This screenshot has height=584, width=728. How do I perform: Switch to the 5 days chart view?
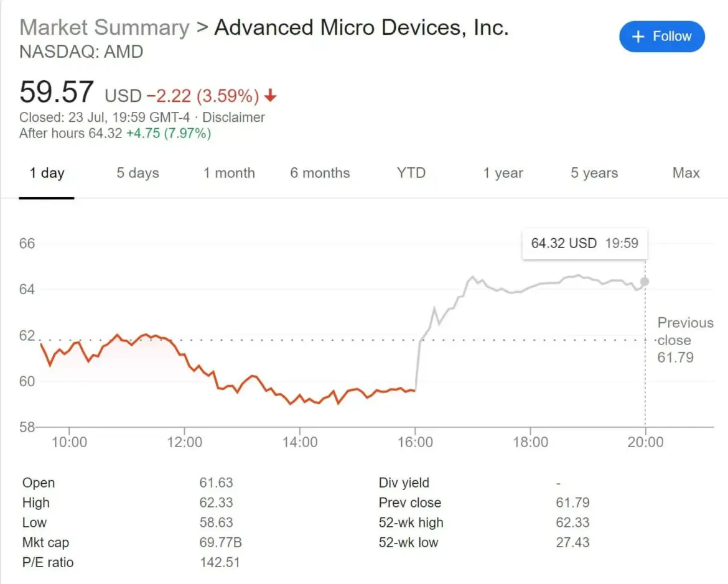pyautogui.click(x=137, y=174)
